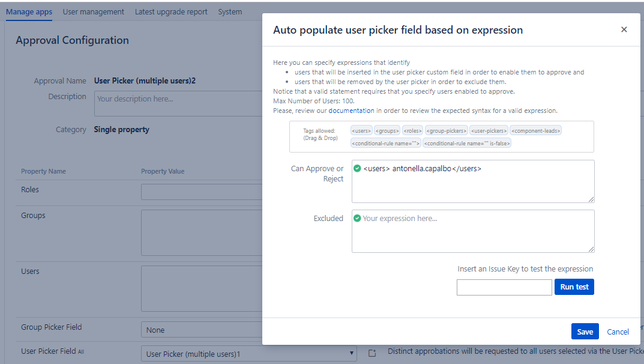The image size is (644, 364).
Task: Select the <users> tag chip
Action: pos(361,130)
